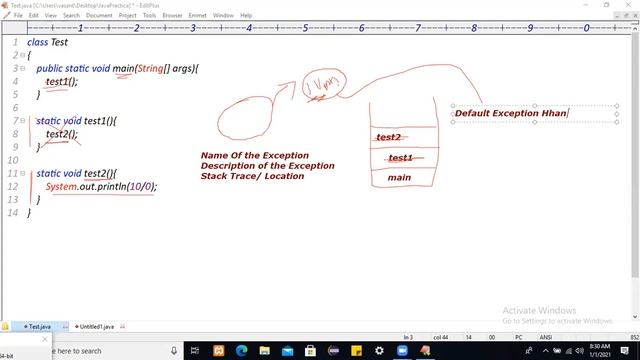640x360 pixels.
Task: Collapse the test2 method fold at line 11
Action: point(22,173)
